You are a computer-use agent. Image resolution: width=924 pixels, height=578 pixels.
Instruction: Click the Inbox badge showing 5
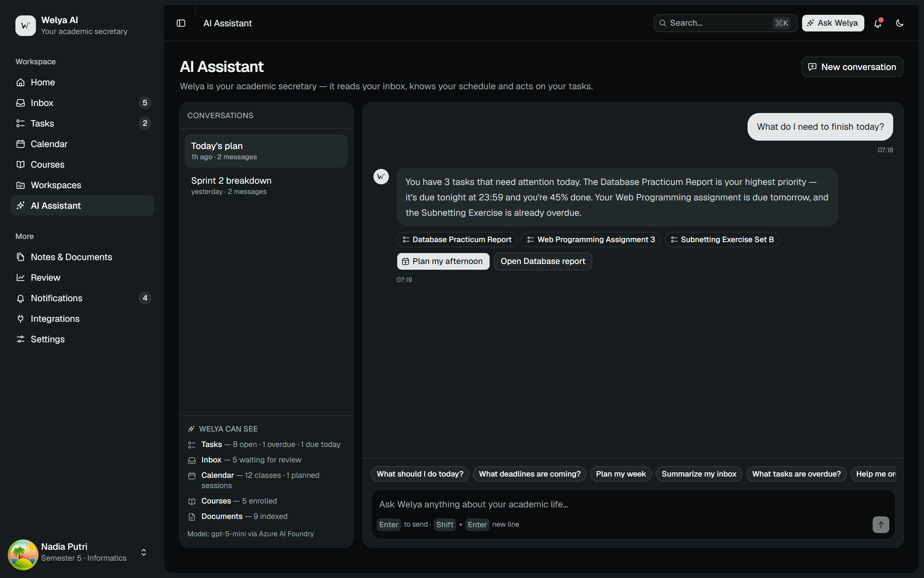click(145, 103)
